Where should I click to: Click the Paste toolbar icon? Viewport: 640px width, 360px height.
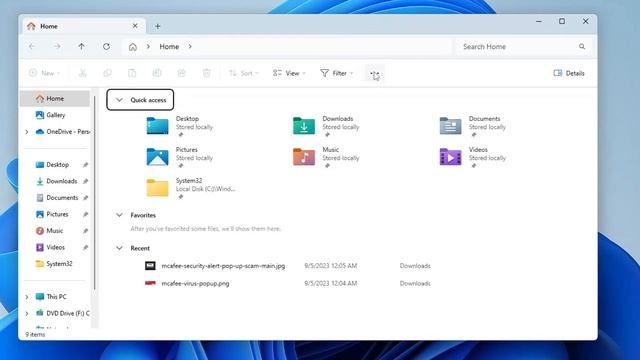(x=132, y=73)
